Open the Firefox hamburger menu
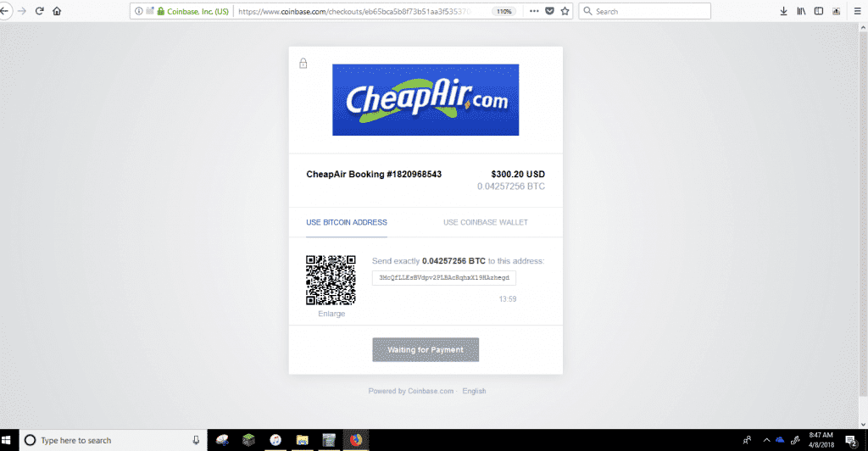Image resolution: width=868 pixels, height=451 pixels. click(x=858, y=11)
